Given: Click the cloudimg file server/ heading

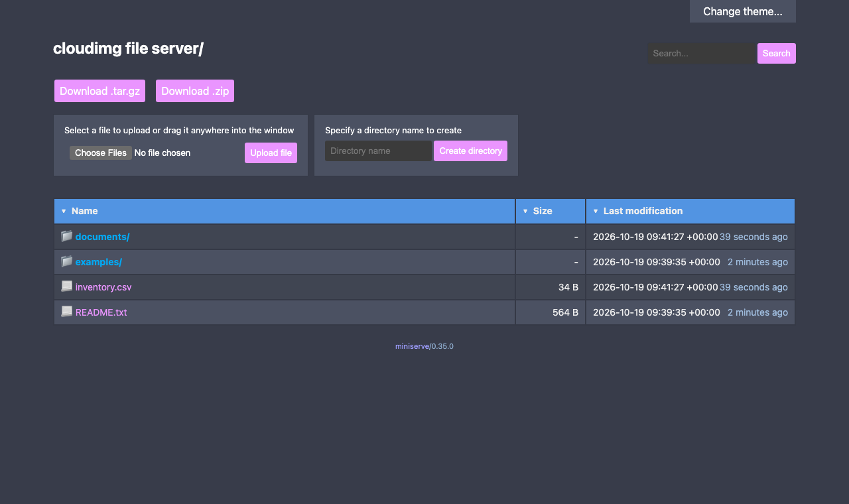Looking at the screenshot, I should tap(128, 48).
